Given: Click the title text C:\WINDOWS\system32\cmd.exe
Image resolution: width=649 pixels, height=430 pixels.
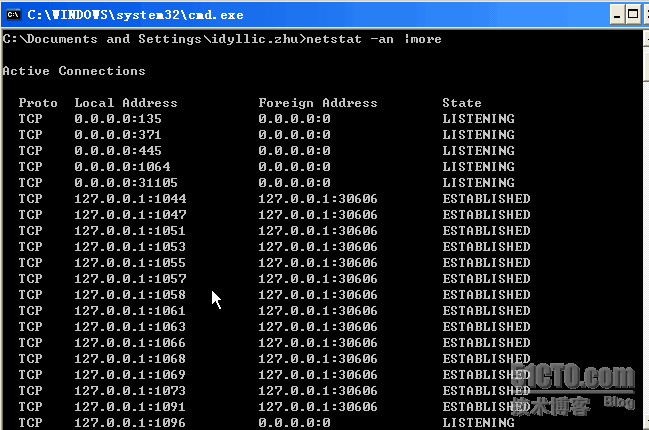Looking at the screenshot, I should pos(135,15).
